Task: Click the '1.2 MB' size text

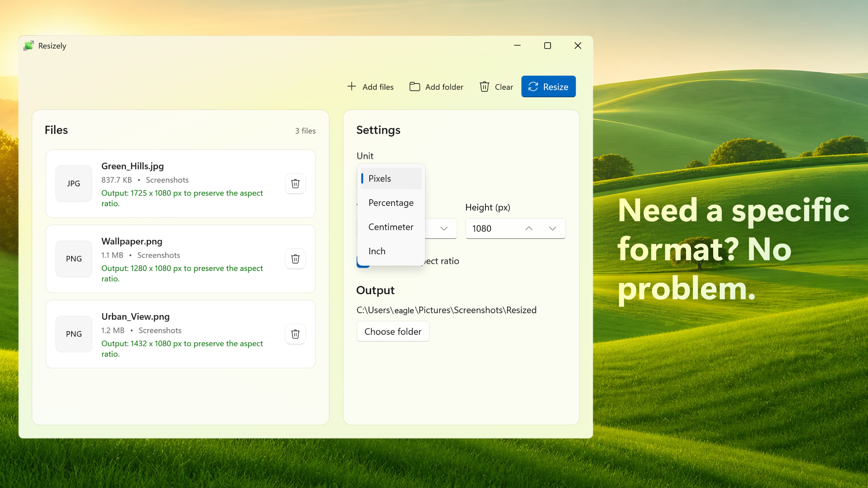Action: [113, 330]
